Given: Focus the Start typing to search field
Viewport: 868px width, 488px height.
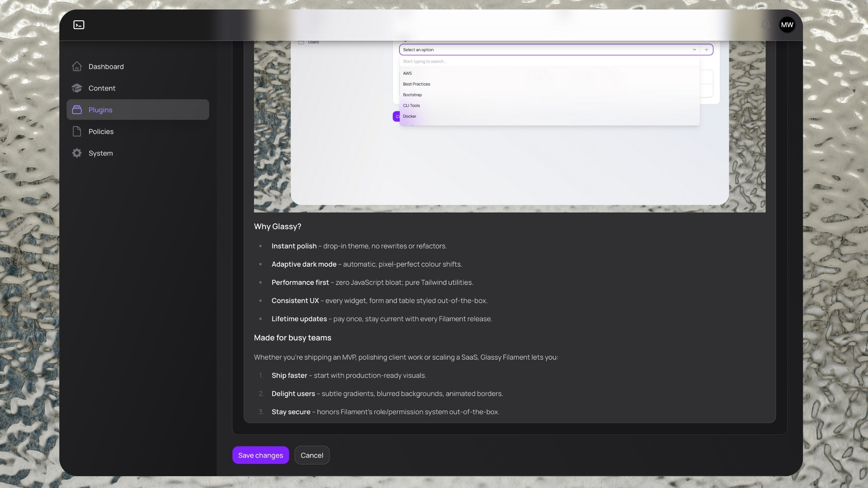Looking at the screenshot, I should point(549,61).
